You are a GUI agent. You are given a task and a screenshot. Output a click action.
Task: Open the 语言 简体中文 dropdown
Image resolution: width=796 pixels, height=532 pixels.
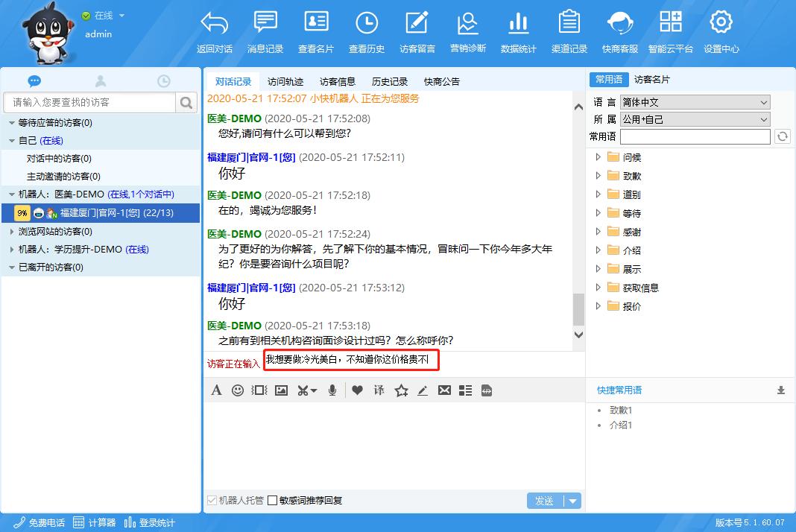click(695, 102)
